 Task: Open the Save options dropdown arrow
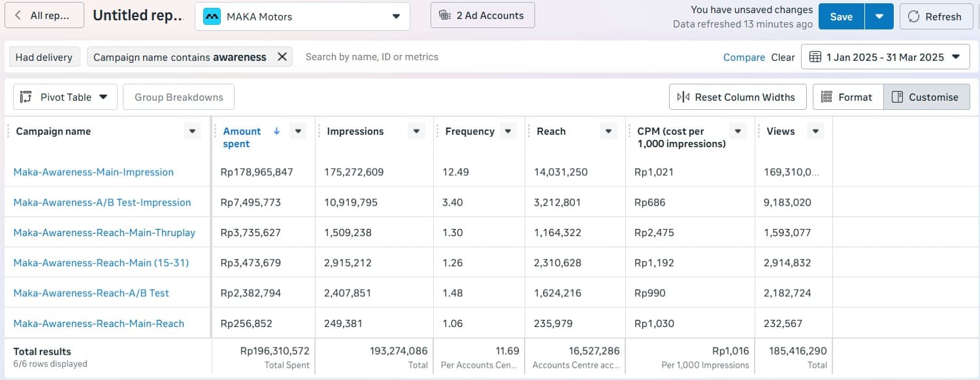click(x=879, y=16)
